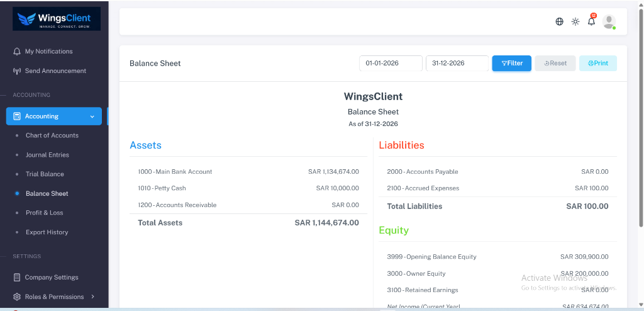Click 2100 - Accrued Expenses row
Viewport: 644px width, 311px height.
coord(498,188)
